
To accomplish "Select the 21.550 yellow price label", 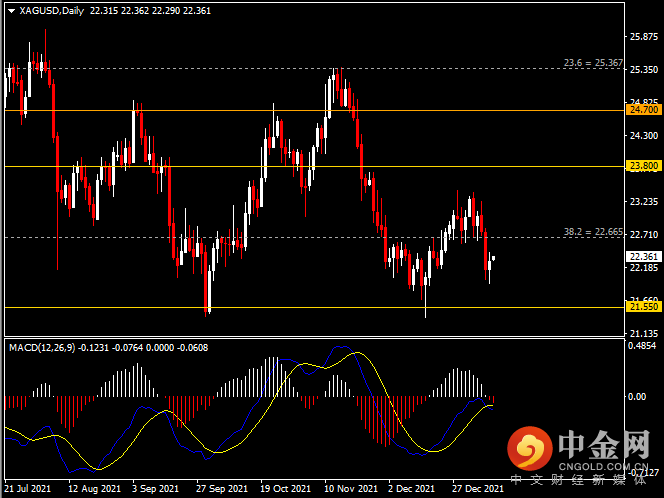I will [643, 307].
